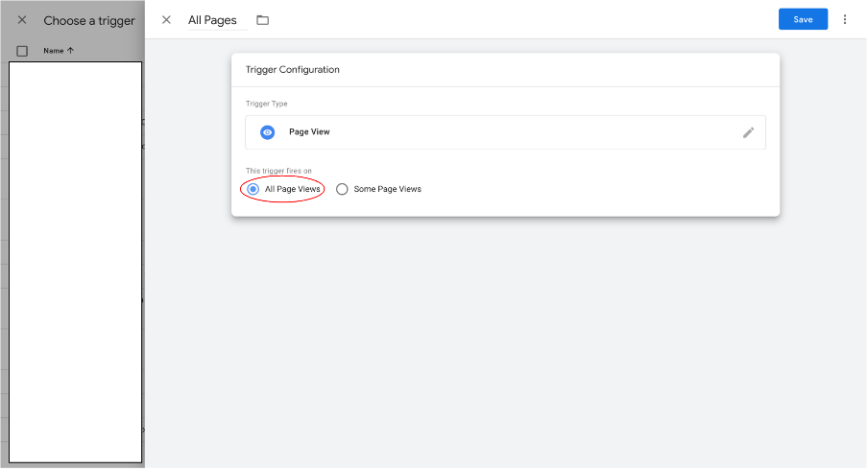Click the Some Page Views label text
Screen dimensions: 868x470
(387, 189)
